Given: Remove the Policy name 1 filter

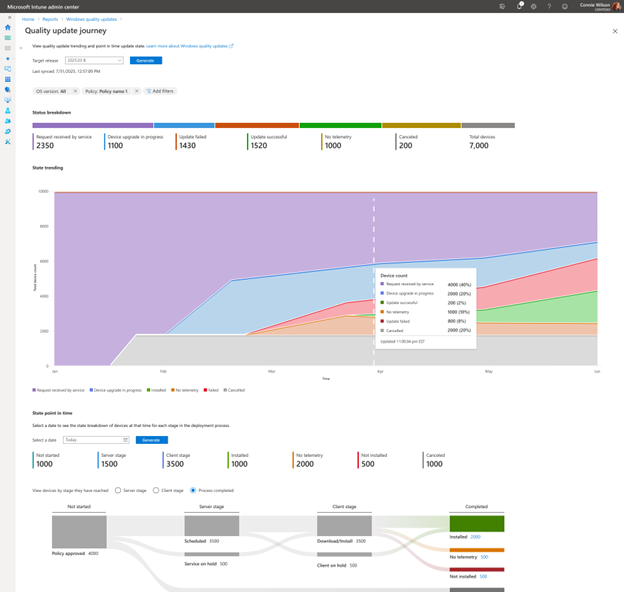Looking at the screenshot, I should [136, 91].
